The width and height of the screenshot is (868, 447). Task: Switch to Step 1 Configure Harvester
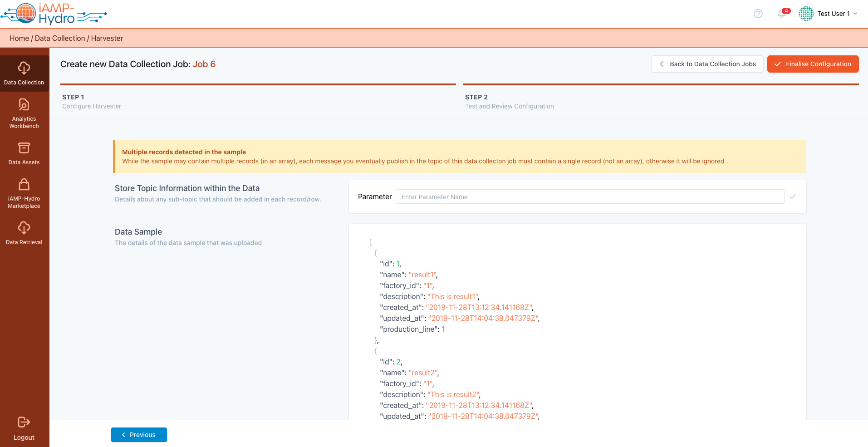click(x=92, y=102)
